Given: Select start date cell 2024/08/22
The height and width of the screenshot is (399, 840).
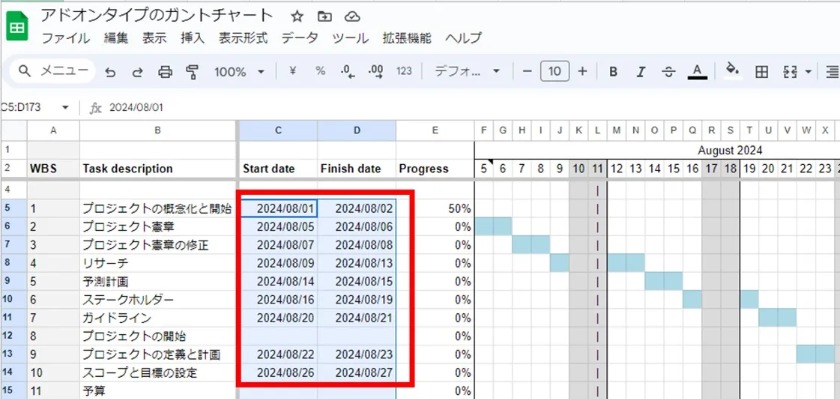Looking at the screenshot, I should 278,355.
